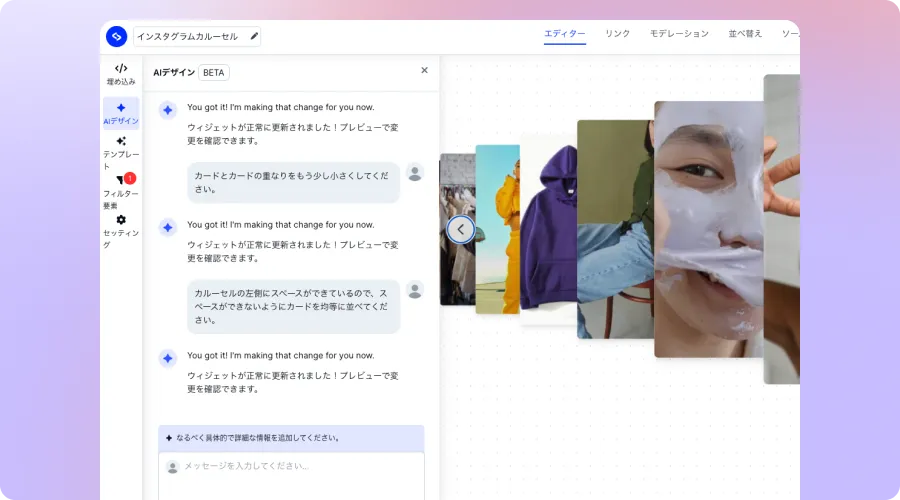Select the purple hoodie carousel card

[548, 230]
